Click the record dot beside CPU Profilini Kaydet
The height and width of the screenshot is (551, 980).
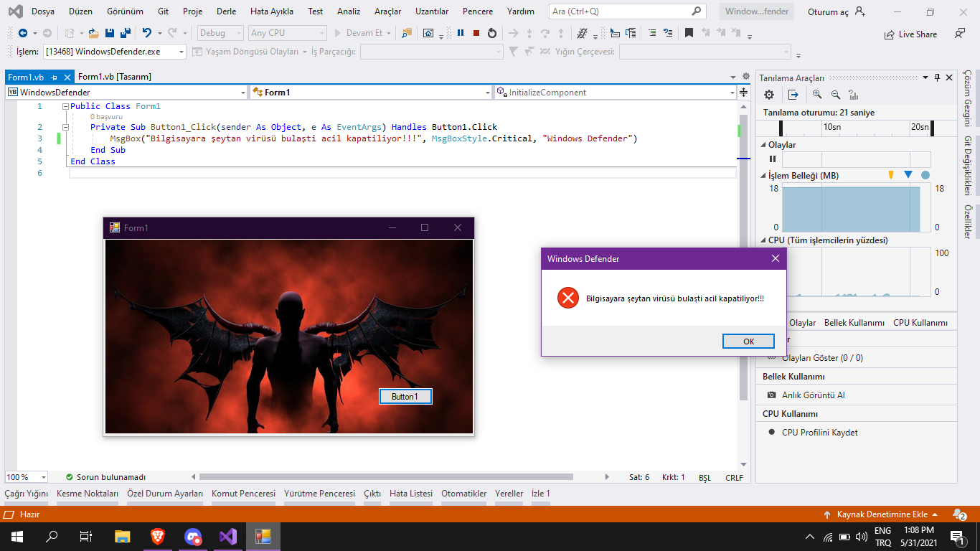click(772, 432)
